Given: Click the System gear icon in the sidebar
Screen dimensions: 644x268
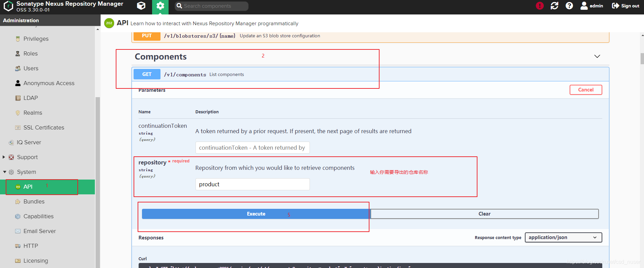Looking at the screenshot, I should (x=11, y=172).
